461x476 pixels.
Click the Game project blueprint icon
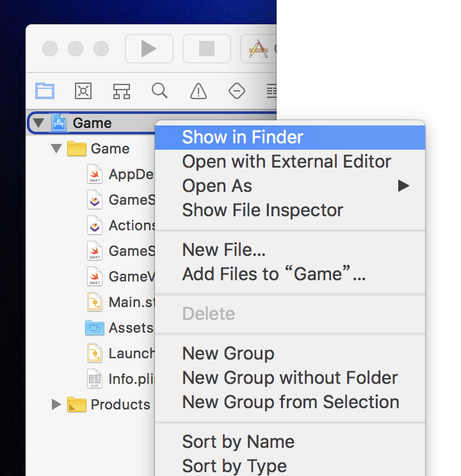59,123
